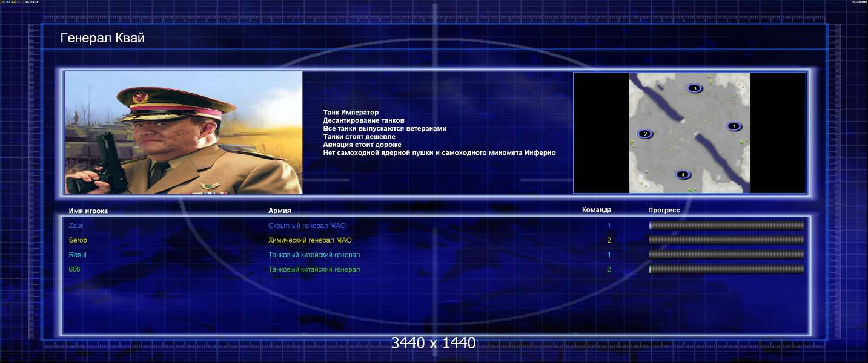Click start position marker 3 on minimap

pos(694,88)
